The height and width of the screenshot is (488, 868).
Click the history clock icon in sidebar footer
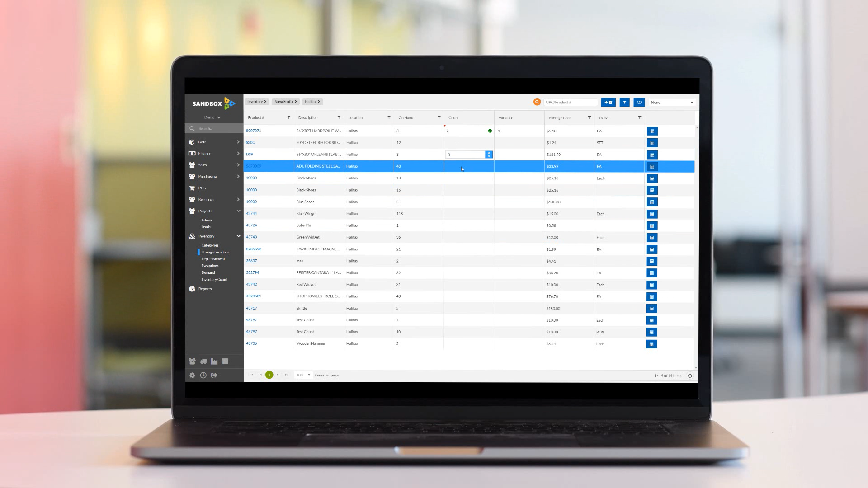coord(203,375)
